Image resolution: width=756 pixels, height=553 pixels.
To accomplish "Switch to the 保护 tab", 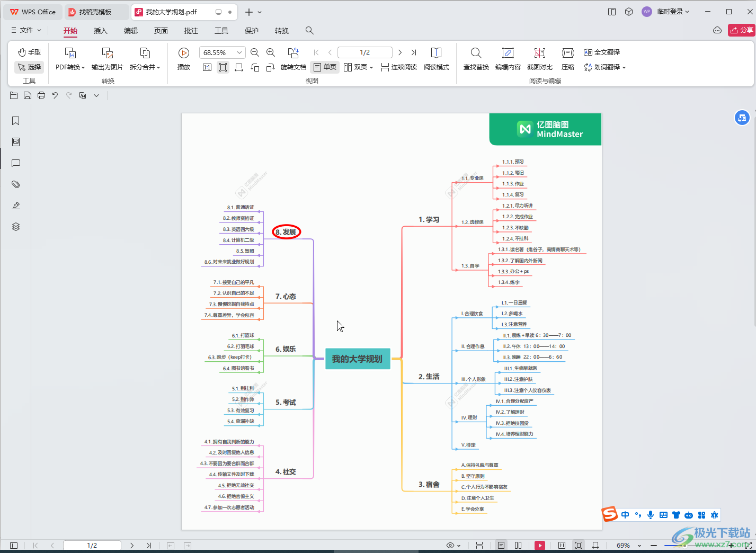I will (x=252, y=31).
